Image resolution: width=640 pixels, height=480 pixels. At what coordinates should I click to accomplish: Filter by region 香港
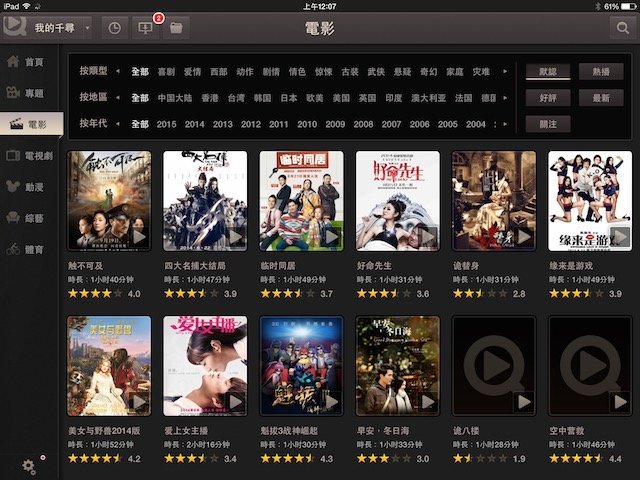tap(209, 98)
